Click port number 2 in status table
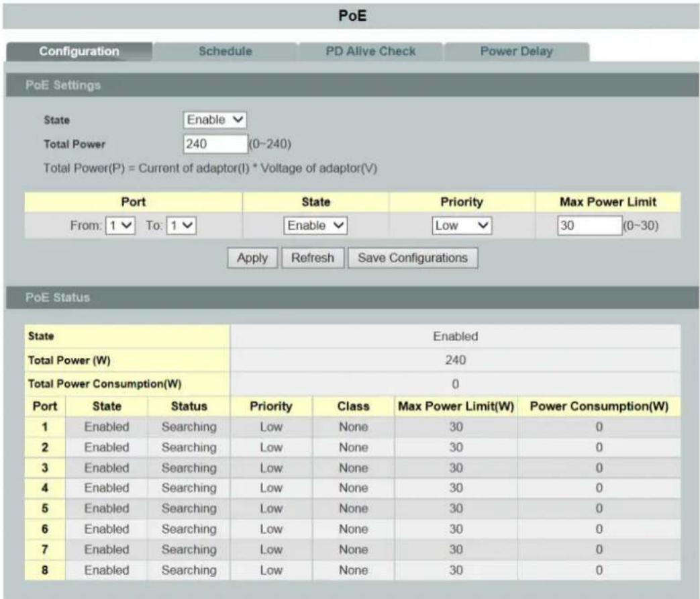The height and width of the screenshot is (599, 700). (x=45, y=448)
